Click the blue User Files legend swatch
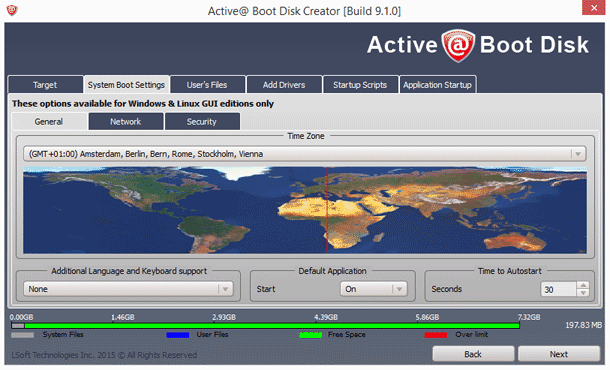The image size is (610, 370). pyautogui.click(x=178, y=335)
